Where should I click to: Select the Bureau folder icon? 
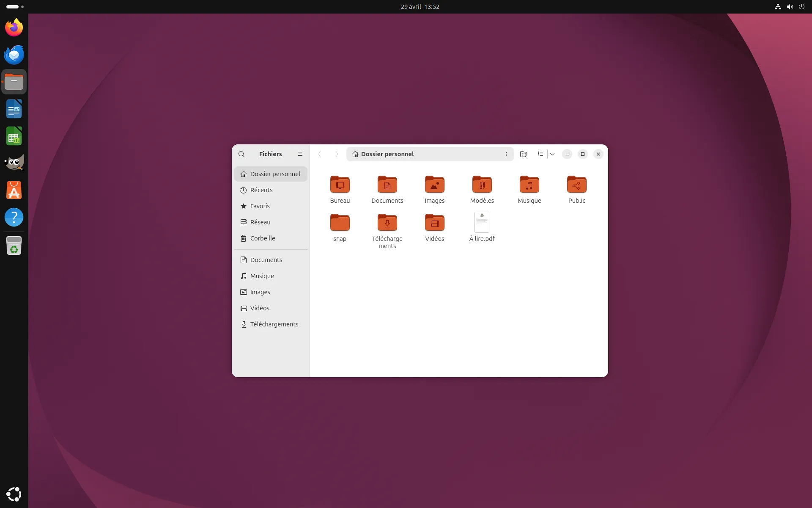click(x=340, y=185)
